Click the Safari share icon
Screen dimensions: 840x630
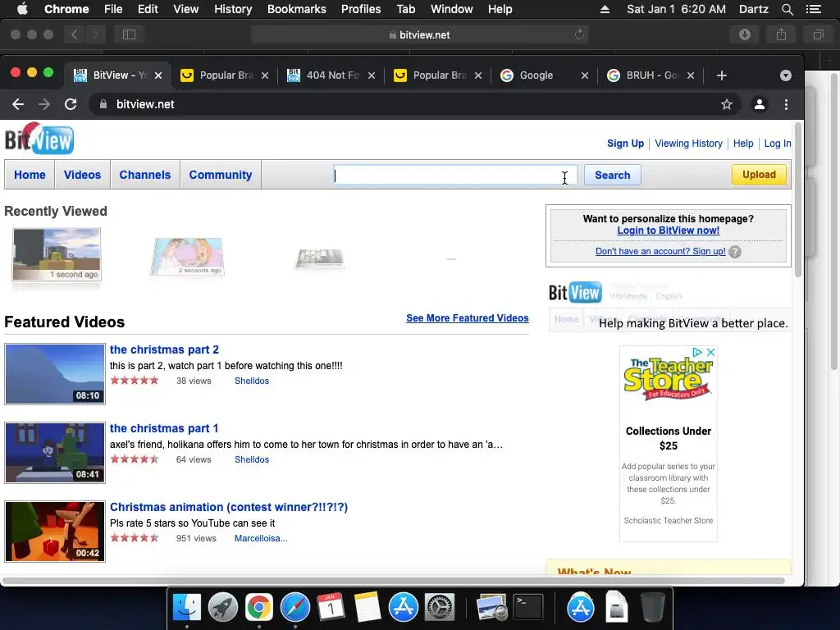[781, 34]
